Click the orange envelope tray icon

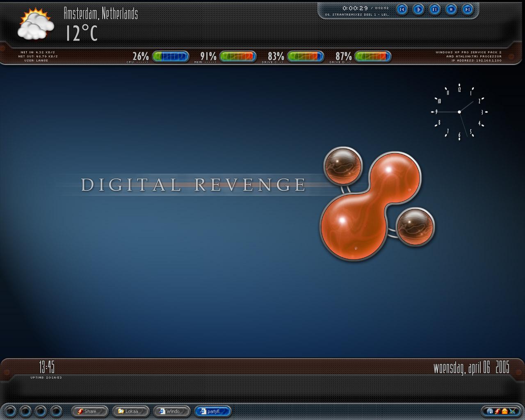click(505, 411)
